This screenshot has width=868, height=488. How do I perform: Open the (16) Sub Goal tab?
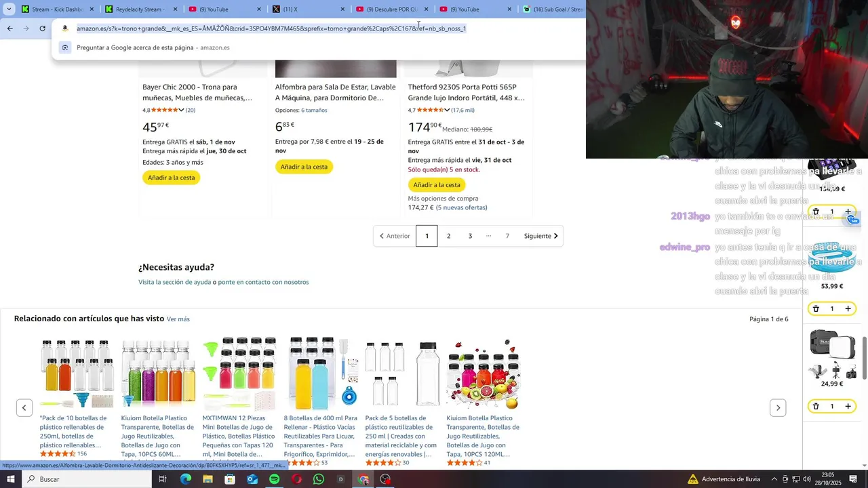(553, 9)
